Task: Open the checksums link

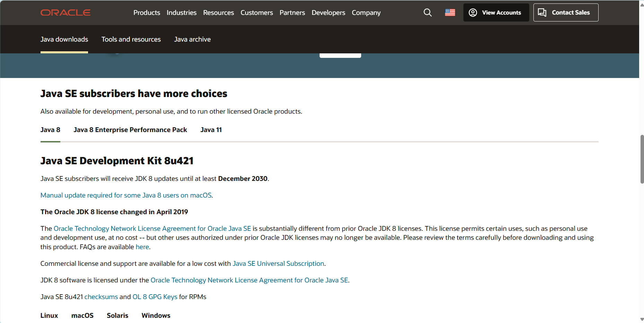Action: pos(101,297)
